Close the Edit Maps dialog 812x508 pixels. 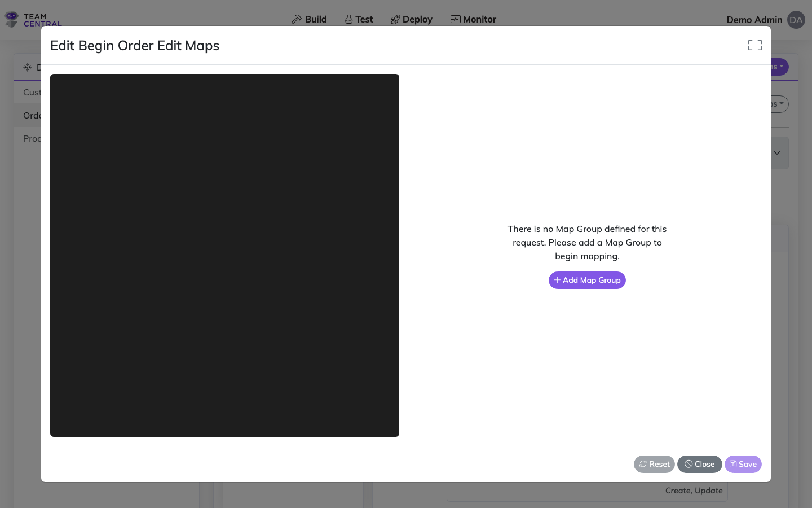pyautogui.click(x=699, y=464)
